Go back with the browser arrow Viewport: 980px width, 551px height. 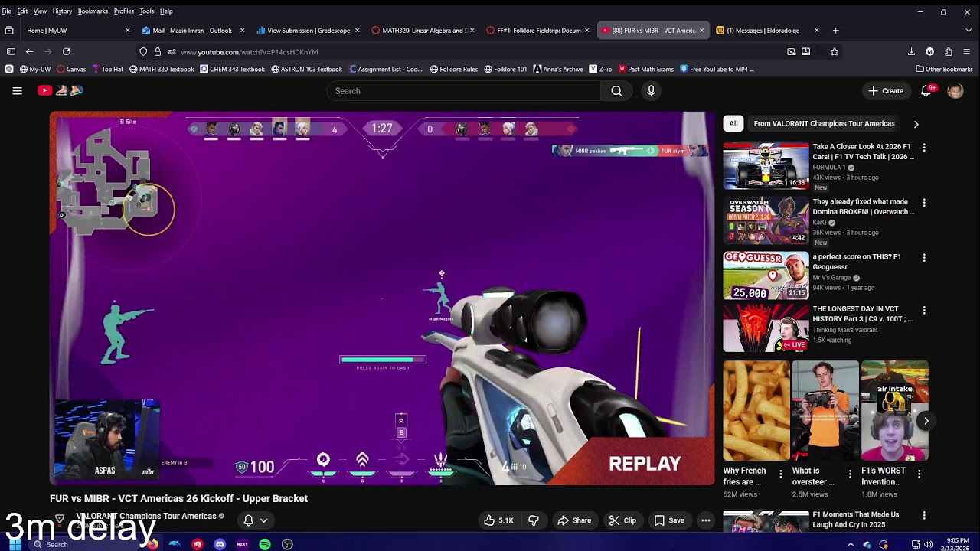click(x=29, y=51)
